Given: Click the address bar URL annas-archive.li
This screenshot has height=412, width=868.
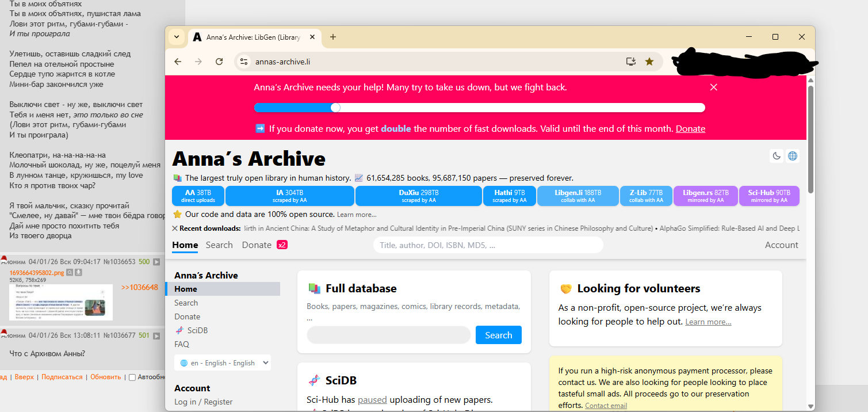Looking at the screenshot, I should click(x=283, y=62).
